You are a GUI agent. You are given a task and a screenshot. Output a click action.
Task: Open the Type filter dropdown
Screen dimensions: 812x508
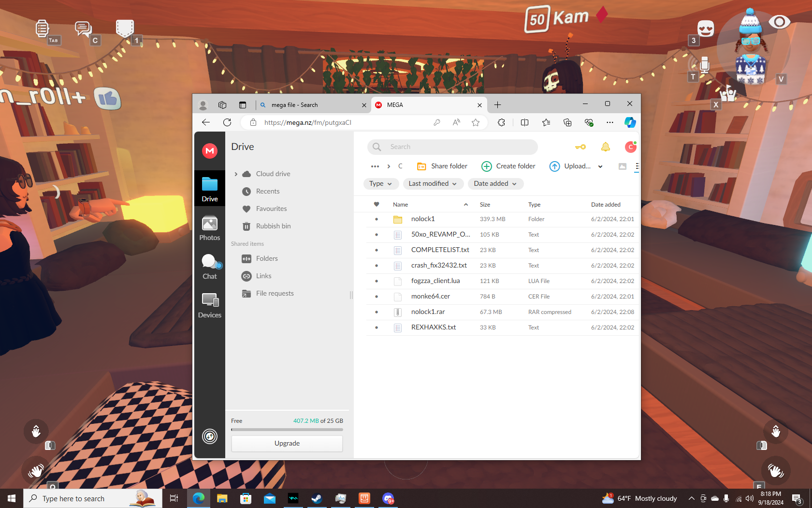(381, 184)
